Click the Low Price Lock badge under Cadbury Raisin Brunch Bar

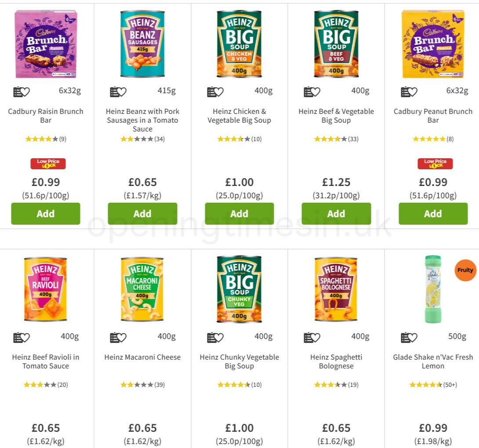pos(48,163)
